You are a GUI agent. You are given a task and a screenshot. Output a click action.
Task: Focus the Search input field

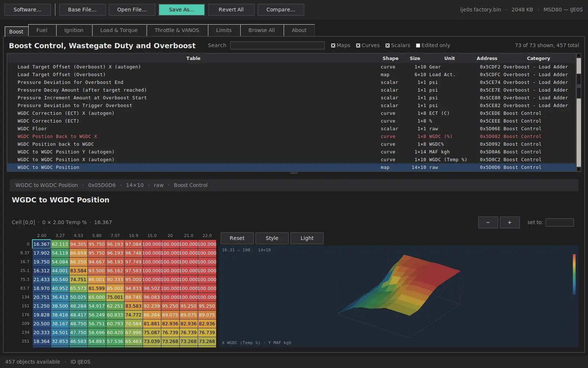click(x=277, y=45)
